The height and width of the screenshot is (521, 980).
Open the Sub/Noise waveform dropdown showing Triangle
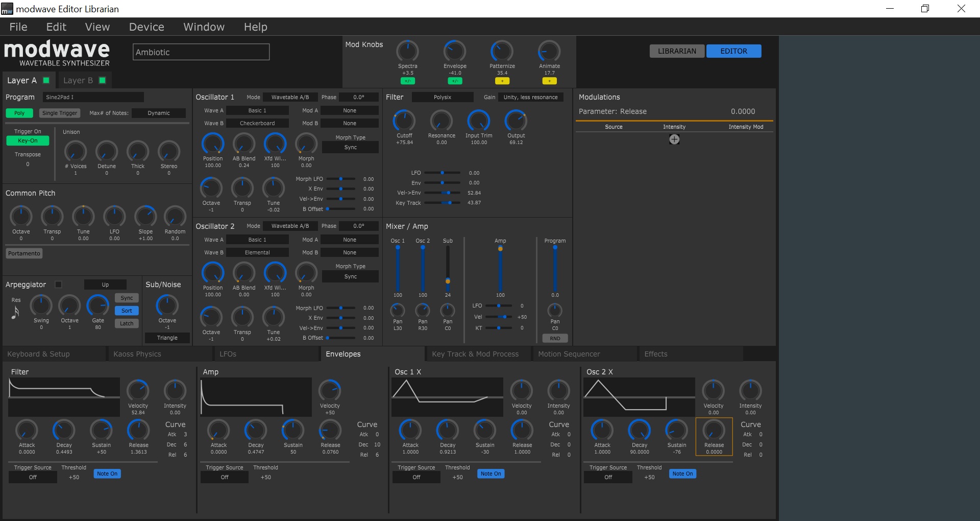tap(167, 338)
